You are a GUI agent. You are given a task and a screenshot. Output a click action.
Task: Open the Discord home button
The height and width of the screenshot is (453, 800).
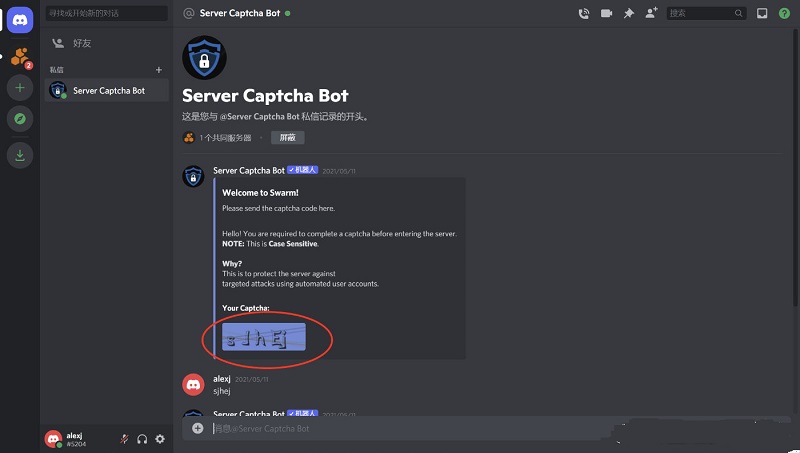[x=20, y=20]
